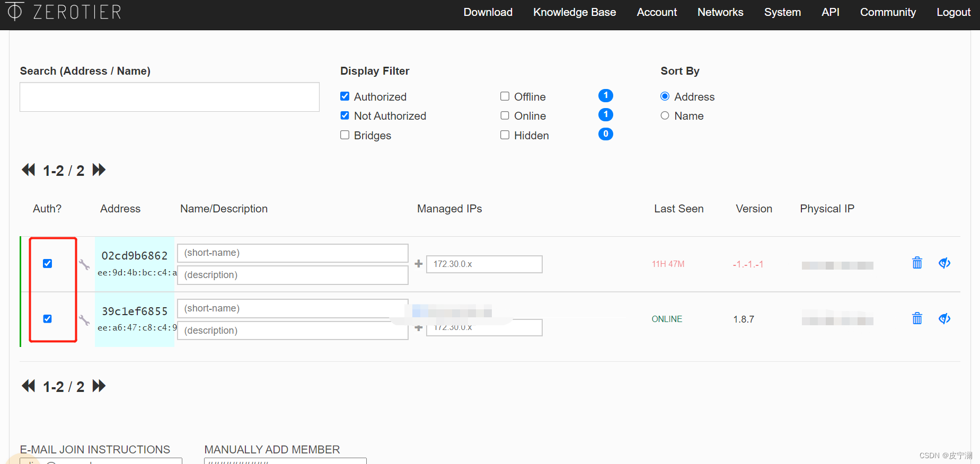Viewport: 980px width, 464px height.
Task: Click Last Seen value 11H 47M
Action: (668, 264)
